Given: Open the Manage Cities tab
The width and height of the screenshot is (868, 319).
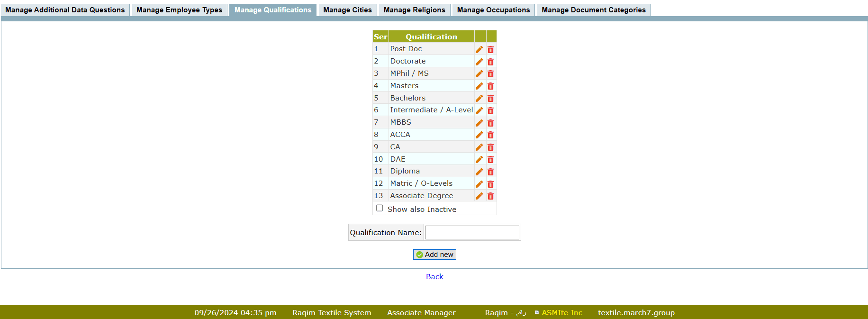Looking at the screenshot, I should [347, 10].
